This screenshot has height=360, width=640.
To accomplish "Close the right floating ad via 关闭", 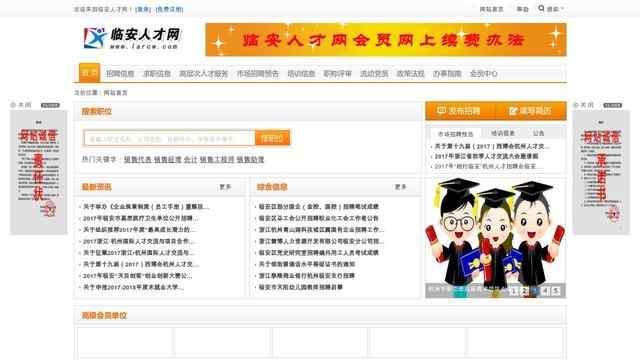I will pos(584,105).
